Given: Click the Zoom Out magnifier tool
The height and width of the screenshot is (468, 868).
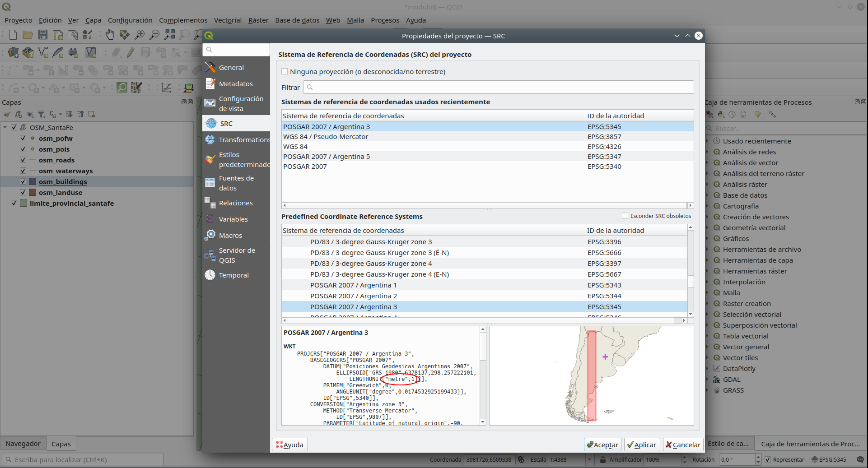Looking at the screenshot, I should (154, 35).
